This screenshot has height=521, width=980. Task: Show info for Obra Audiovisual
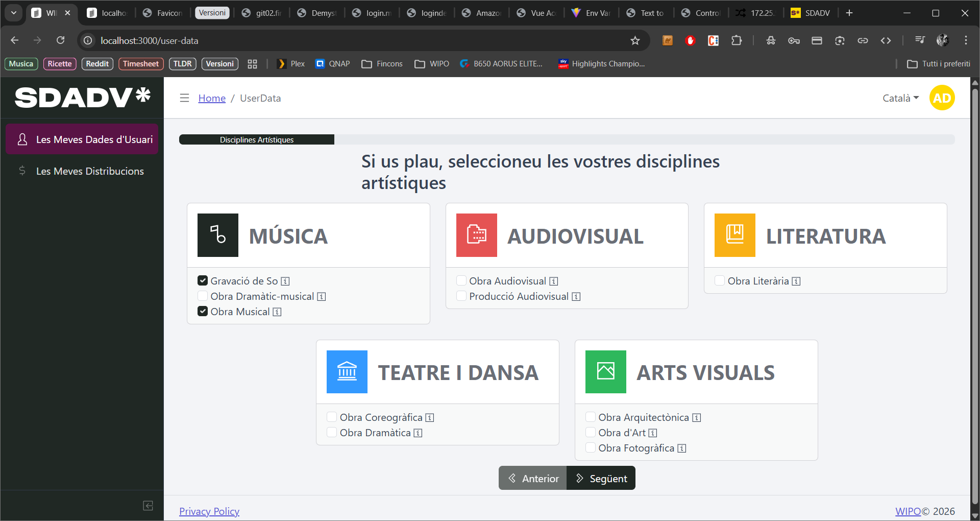coord(554,281)
